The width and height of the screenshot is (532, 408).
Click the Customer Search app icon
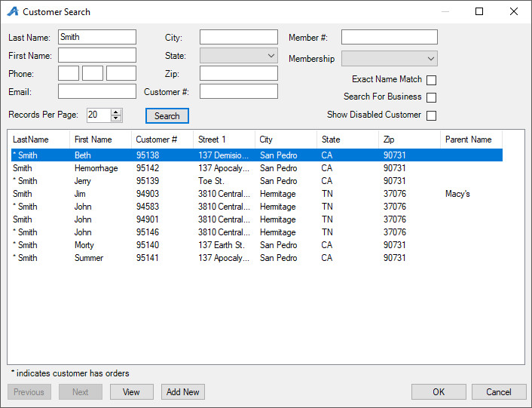click(13, 11)
